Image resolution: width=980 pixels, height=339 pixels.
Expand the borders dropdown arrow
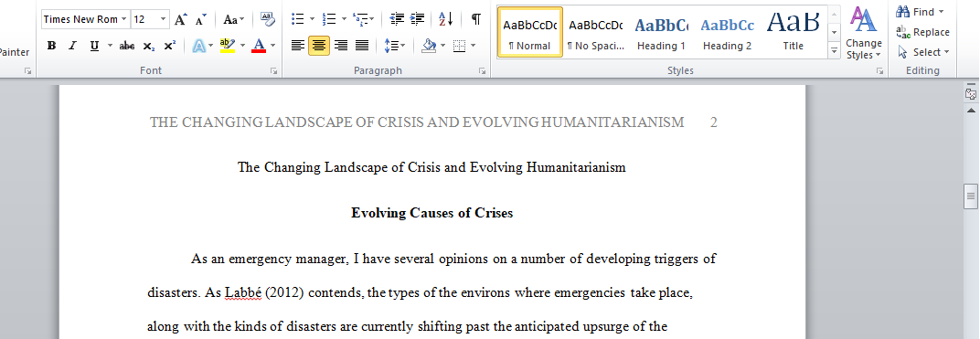[x=474, y=46]
